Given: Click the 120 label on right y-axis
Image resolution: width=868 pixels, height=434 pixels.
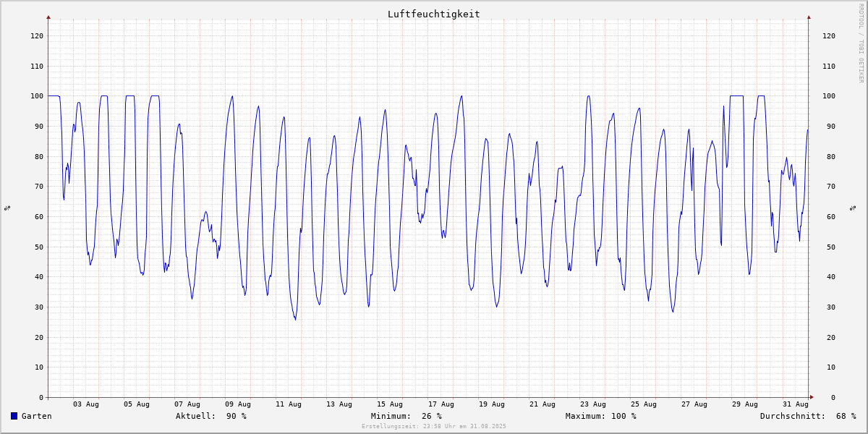Looking at the screenshot, I should pos(828,35).
